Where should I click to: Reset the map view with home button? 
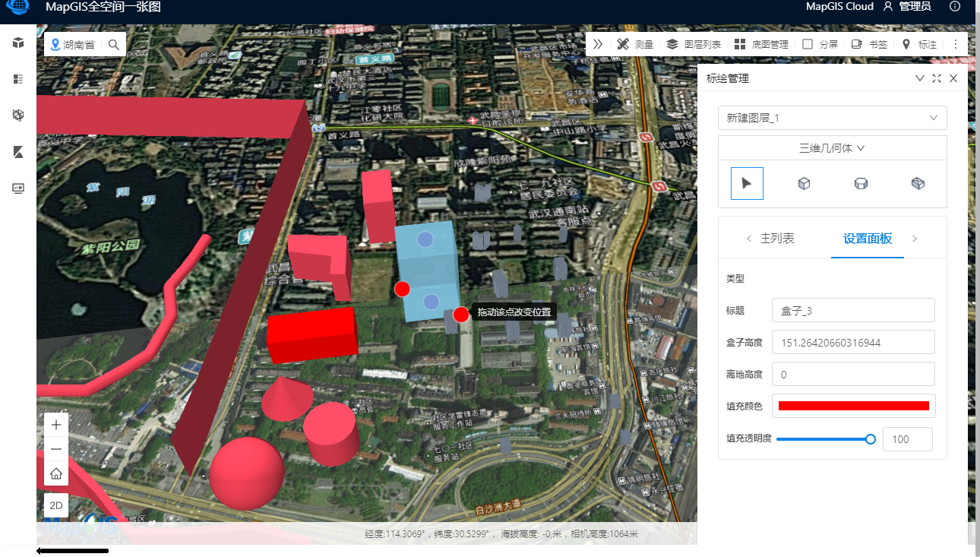[x=56, y=474]
